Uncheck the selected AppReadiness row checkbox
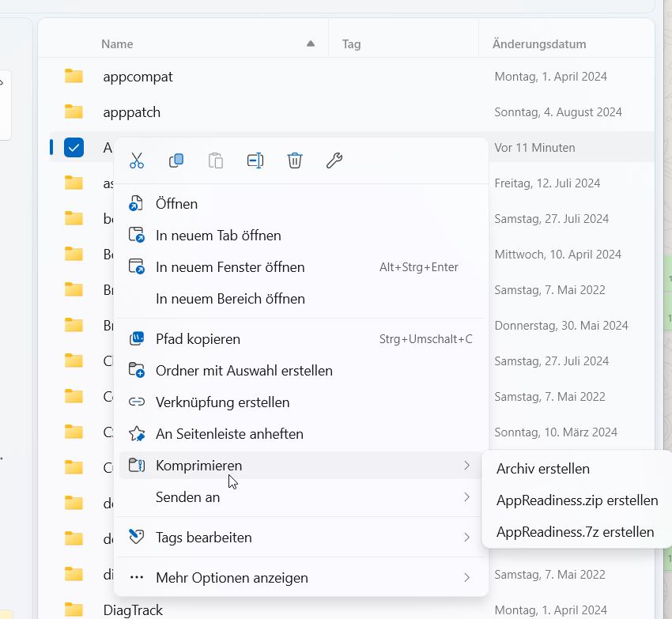Screen dimensions: 672x619 [74, 148]
